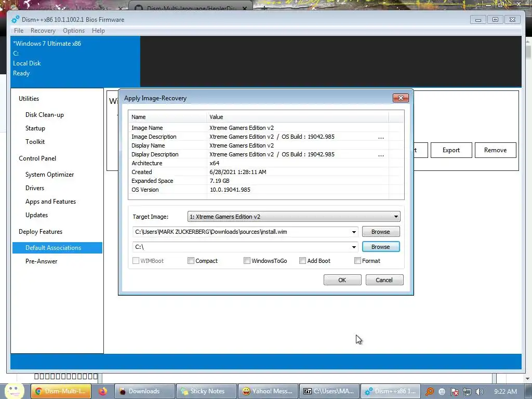Image resolution: width=532 pixels, height=399 pixels.
Task: Expand Image Description ellipsis button
Action: tap(381, 137)
